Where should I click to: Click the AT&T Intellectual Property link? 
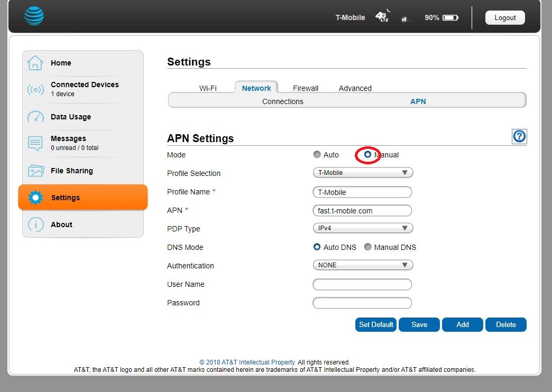(x=247, y=362)
